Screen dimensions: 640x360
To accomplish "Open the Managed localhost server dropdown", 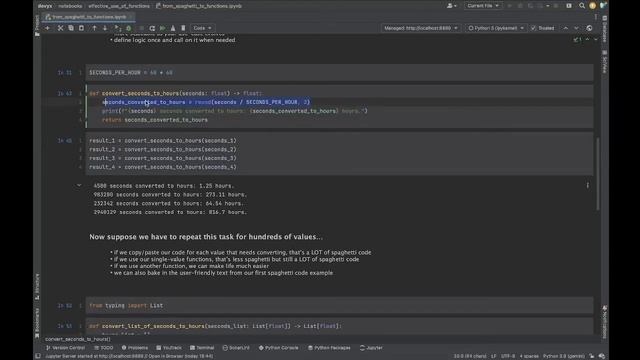I will tap(421, 28).
